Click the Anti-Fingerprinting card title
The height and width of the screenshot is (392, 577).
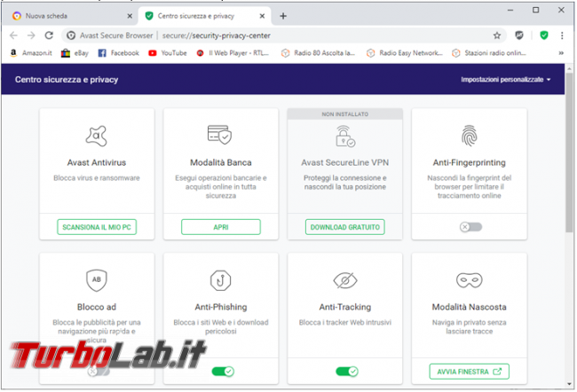(x=470, y=162)
